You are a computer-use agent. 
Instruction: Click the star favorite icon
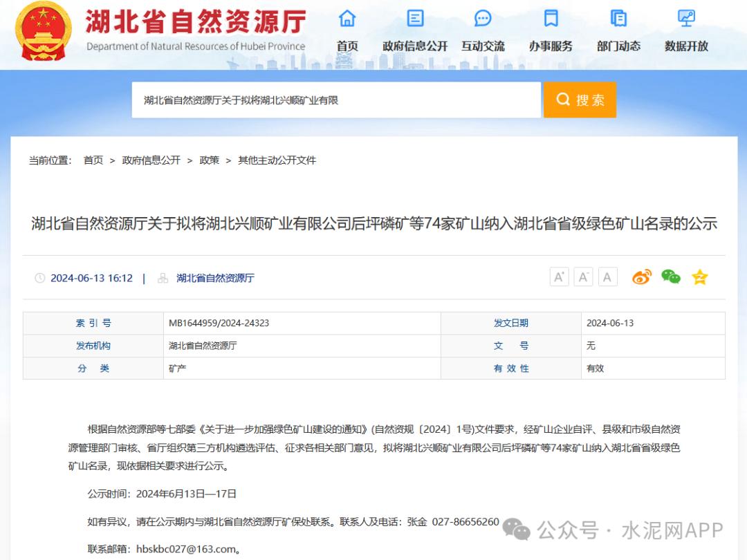tap(700, 277)
